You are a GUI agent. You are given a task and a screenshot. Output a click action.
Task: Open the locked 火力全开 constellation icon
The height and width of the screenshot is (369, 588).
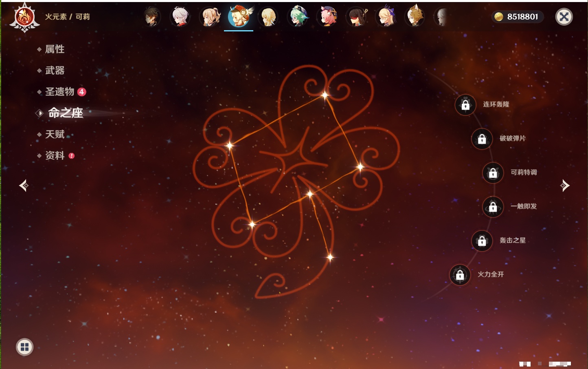(x=460, y=275)
